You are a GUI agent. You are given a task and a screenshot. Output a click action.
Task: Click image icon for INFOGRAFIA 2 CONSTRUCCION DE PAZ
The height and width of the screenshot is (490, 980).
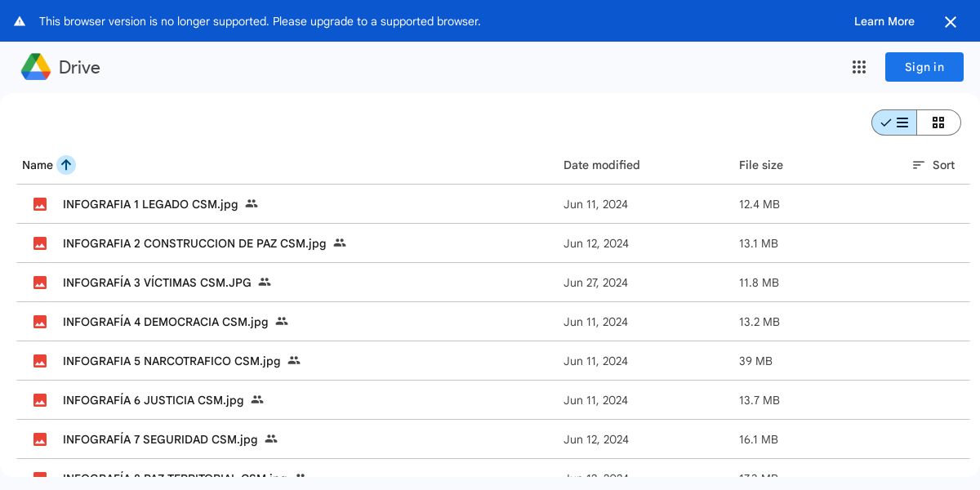[40, 243]
